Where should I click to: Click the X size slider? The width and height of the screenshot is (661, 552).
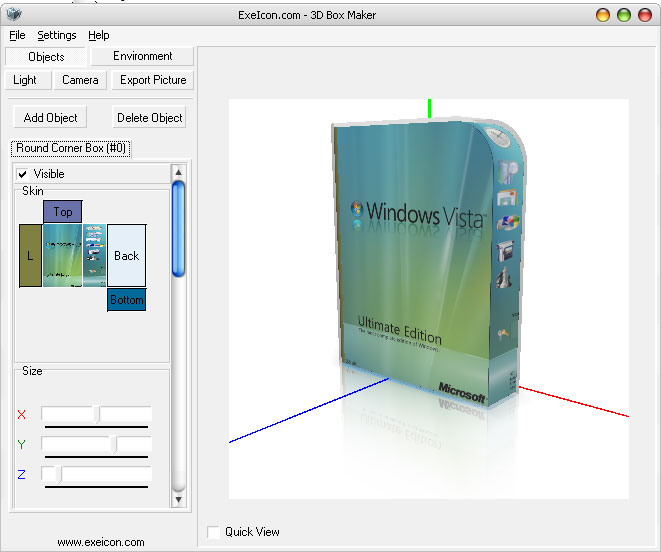(96, 414)
